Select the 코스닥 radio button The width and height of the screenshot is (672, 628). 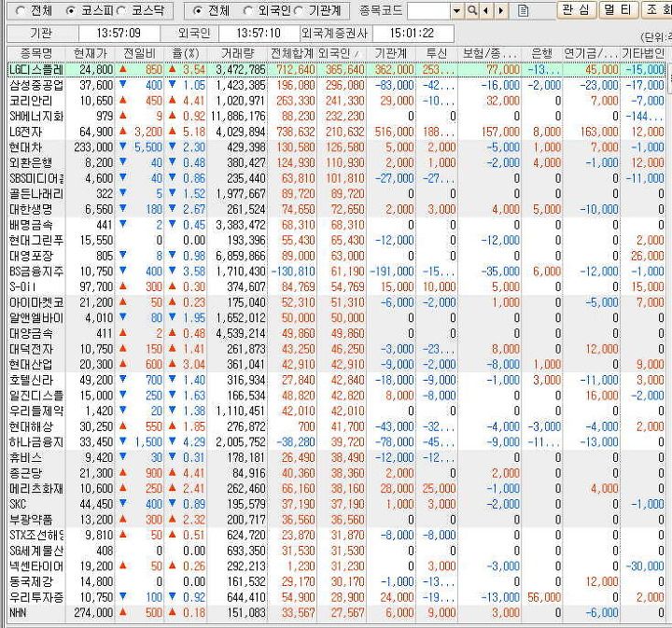(x=120, y=10)
